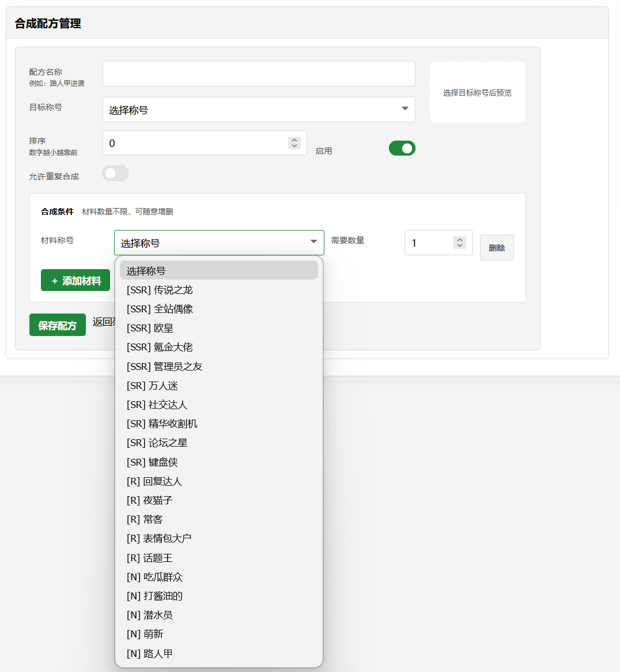Select option [SSR] 欧皇
Viewport: 620px width, 672px height.
(x=219, y=328)
